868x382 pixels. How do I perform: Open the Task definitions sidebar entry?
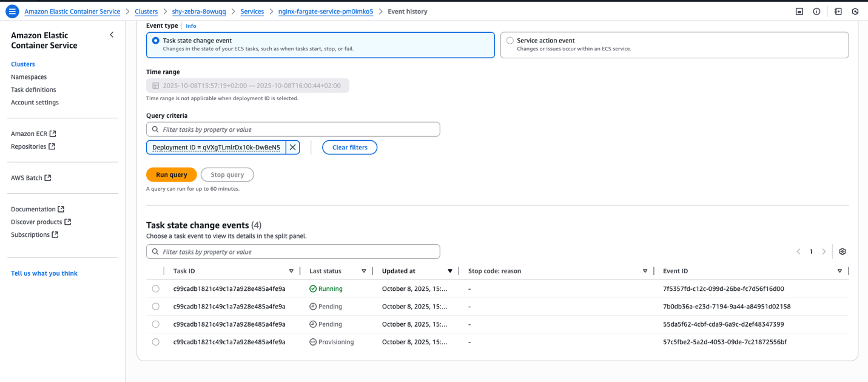pyautogui.click(x=33, y=89)
